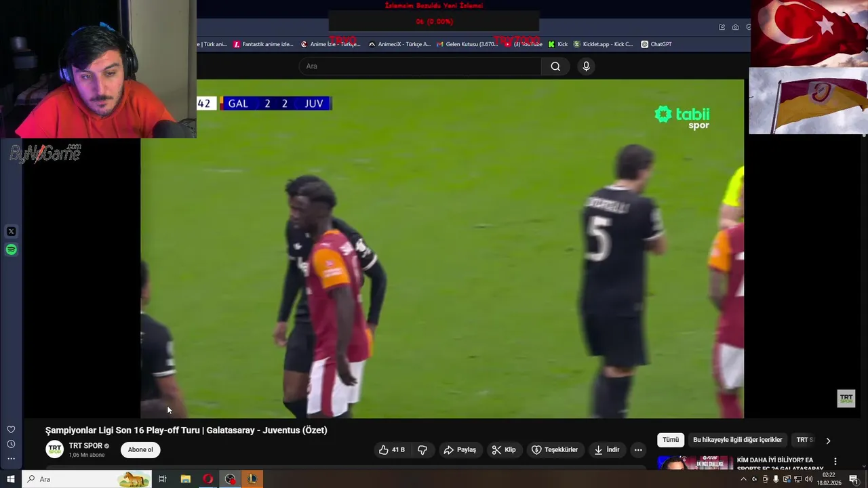Image resolution: width=868 pixels, height=488 pixels.
Task: Open the 'Anime İzle - Türkçe' bookmark
Action: click(330, 44)
